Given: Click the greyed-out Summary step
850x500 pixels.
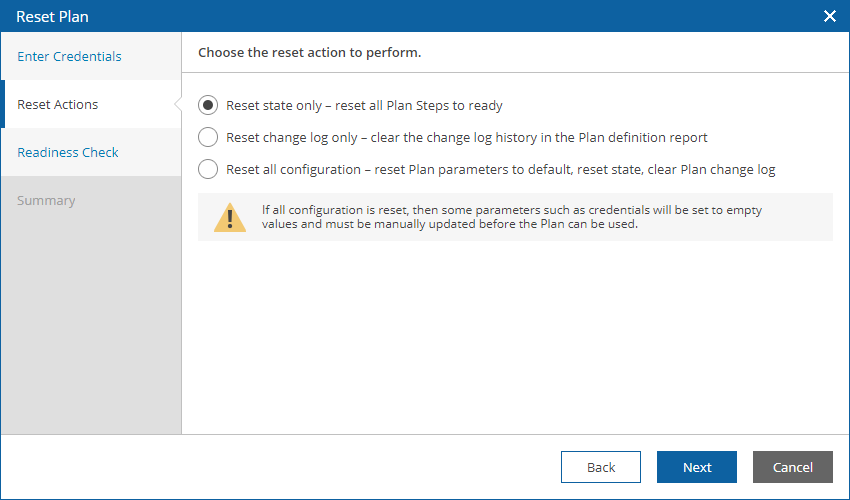Looking at the screenshot, I should [x=46, y=201].
